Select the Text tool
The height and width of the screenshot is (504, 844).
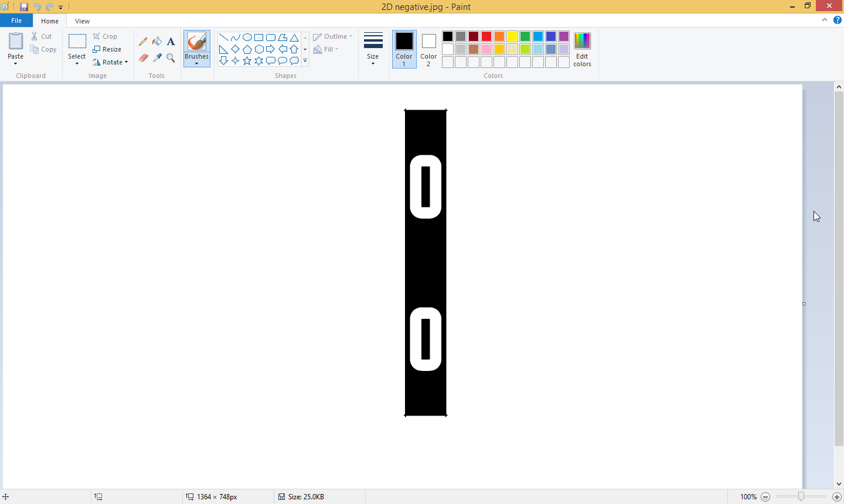click(x=171, y=42)
